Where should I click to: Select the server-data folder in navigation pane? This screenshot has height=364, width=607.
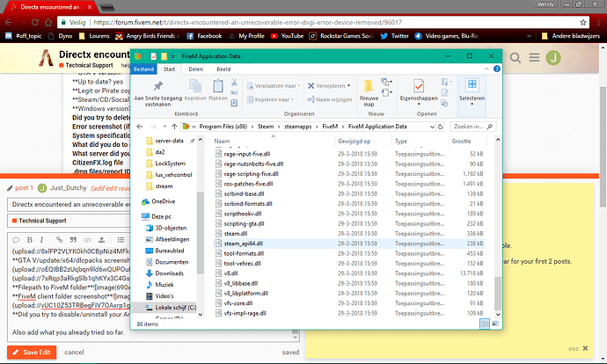[169, 141]
